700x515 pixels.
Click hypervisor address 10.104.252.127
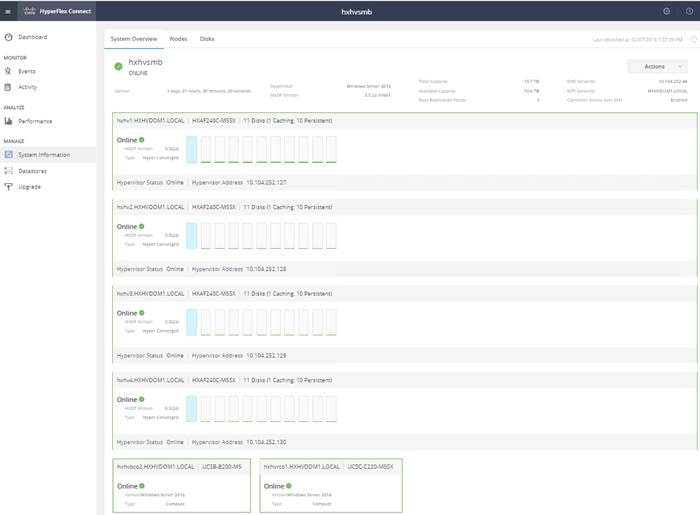tap(267, 183)
